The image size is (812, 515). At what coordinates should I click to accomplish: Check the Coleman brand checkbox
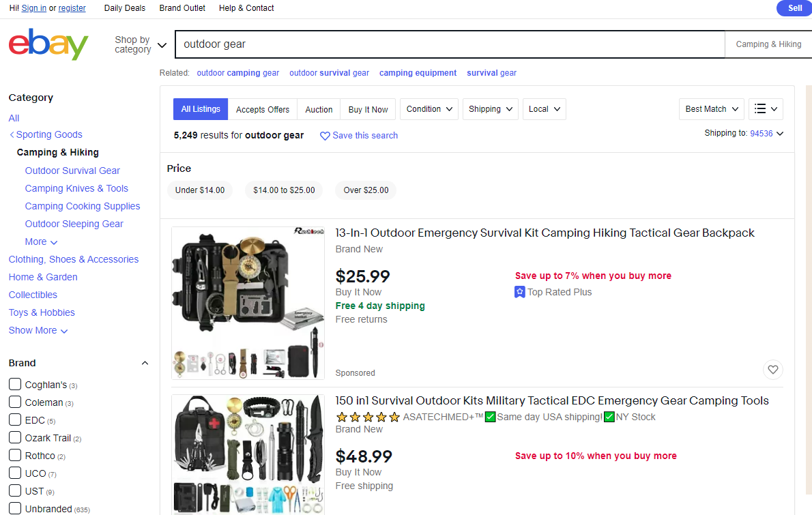point(15,402)
